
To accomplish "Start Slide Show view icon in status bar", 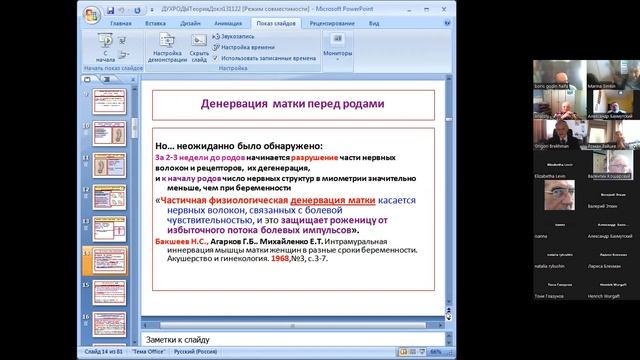I will point(422,351).
